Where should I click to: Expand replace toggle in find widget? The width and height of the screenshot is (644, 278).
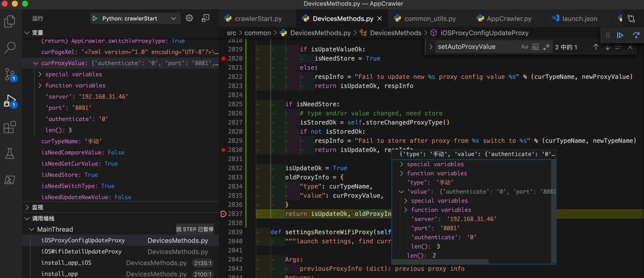pyautogui.click(x=431, y=47)
